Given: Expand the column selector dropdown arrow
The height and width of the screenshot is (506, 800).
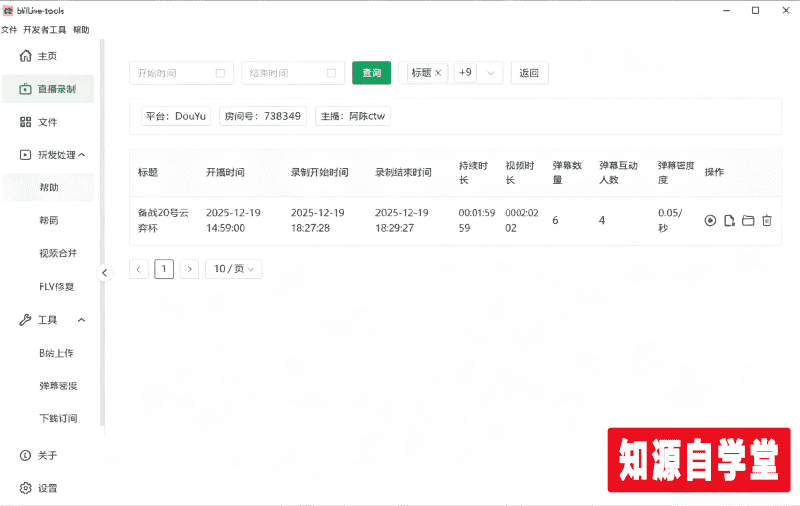Looking at the screenshot, I should click(x=491, y=73).
